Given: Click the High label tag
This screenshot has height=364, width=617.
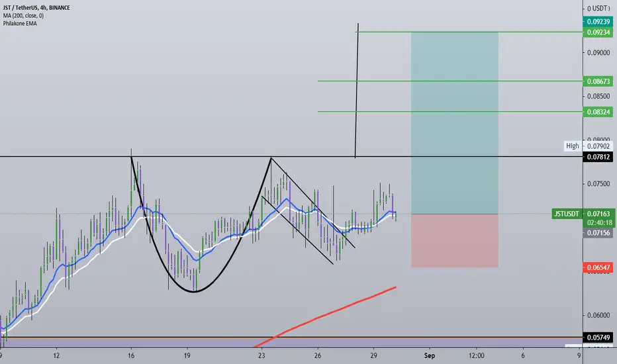Looking at the screenshot, I should (x=573, y=146).
